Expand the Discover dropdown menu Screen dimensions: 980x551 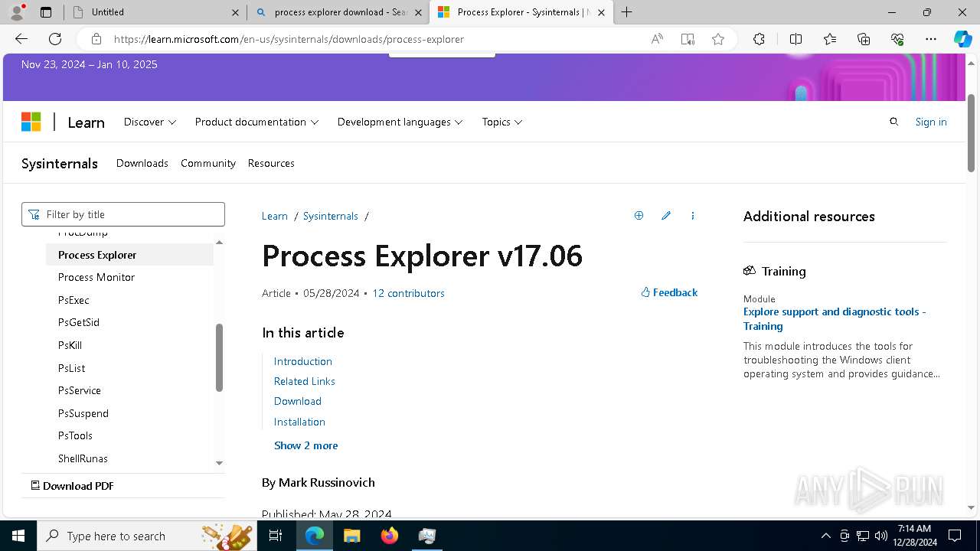coord(150,122)
